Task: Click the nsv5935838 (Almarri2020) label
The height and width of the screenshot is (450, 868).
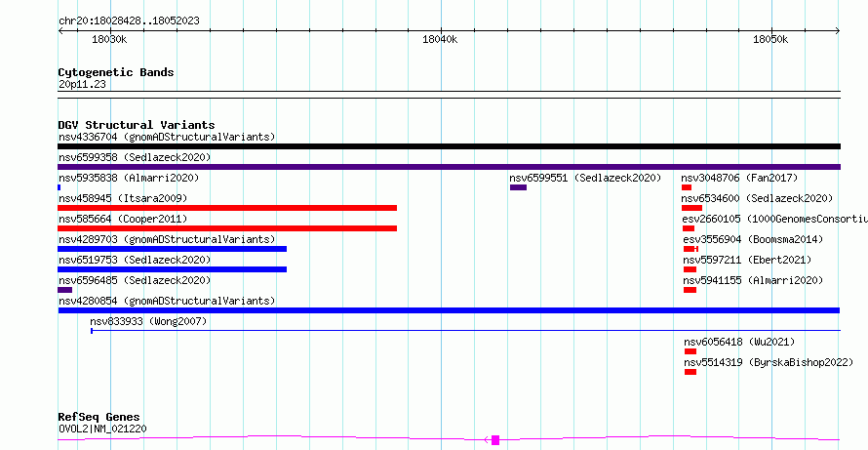Action: (x=129, y=178)
